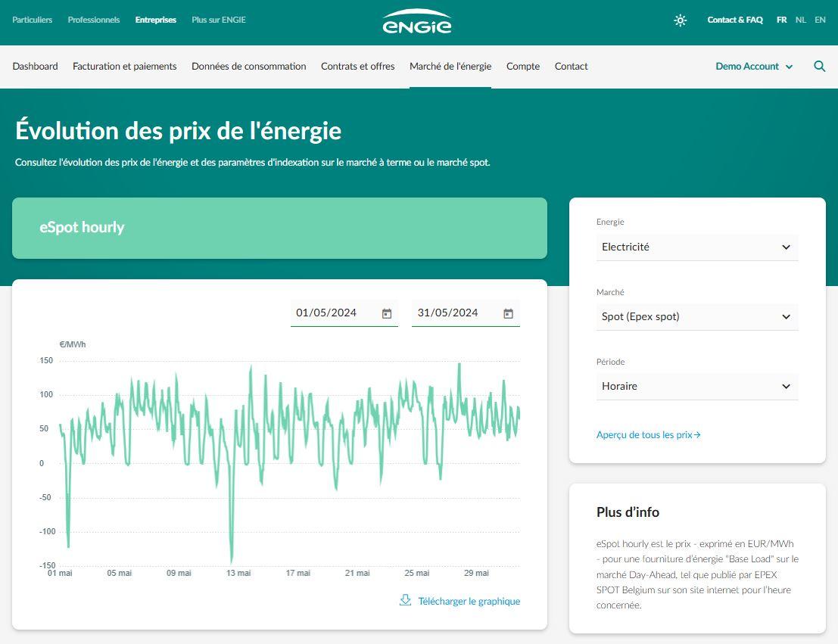Click the Évolution des prix de l'énergie title
Screen dimensions: 838x644
tap(178, 131)
